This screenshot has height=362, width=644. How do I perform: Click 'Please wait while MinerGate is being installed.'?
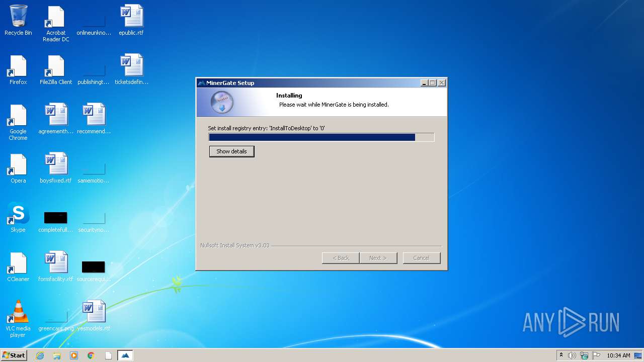tap(334, 105)
